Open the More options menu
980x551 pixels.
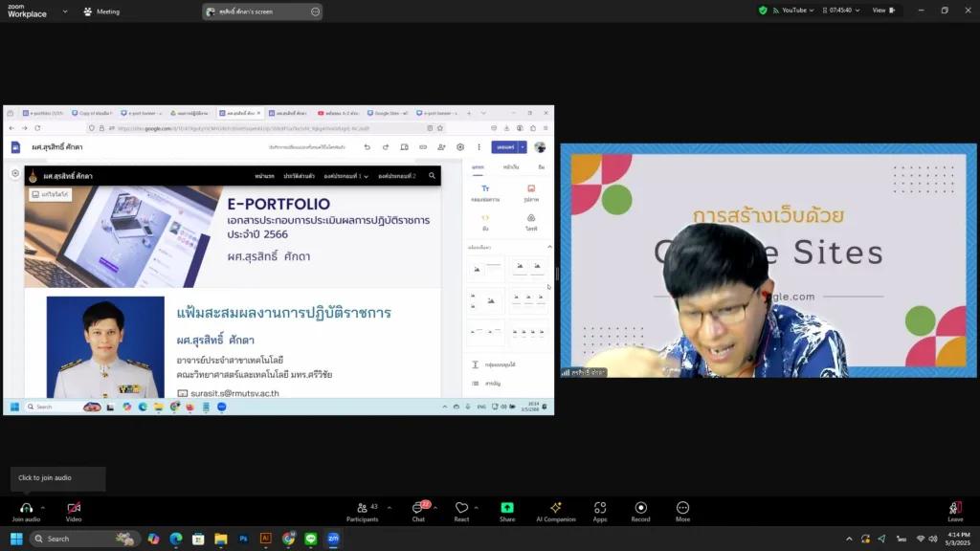tap(682, 508)
